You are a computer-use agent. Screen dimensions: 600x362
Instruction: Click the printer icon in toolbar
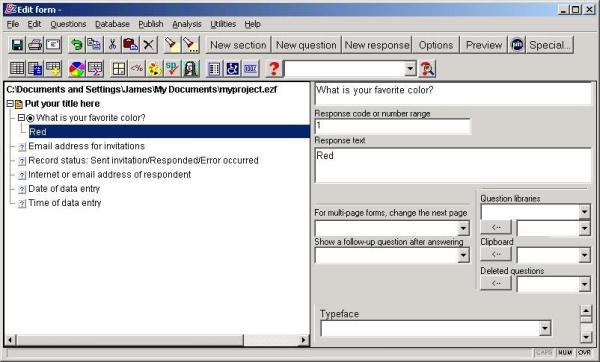point(35,45)
